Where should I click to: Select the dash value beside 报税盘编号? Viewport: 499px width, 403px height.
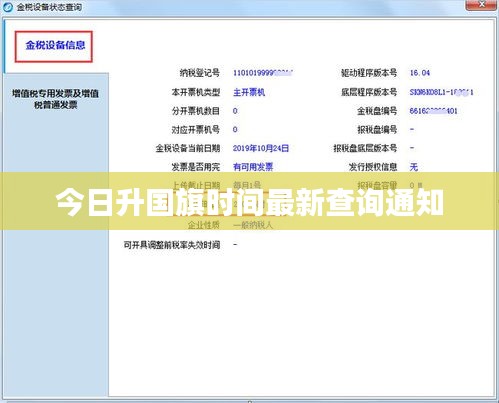coord(412,129)
